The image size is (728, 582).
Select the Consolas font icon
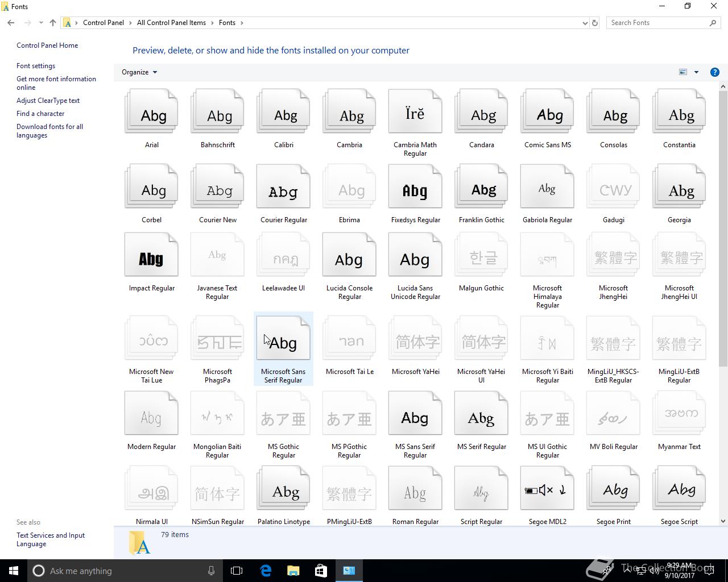tap(613, 111)
